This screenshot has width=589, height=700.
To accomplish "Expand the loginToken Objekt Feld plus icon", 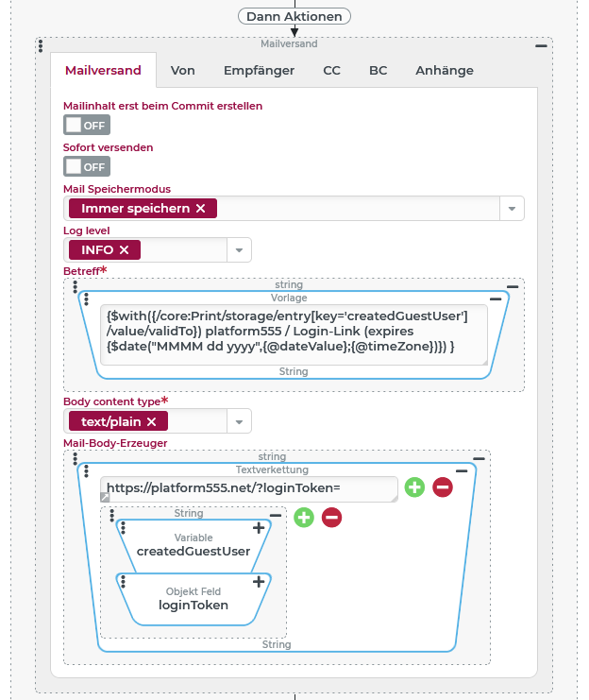I will 259,582.
